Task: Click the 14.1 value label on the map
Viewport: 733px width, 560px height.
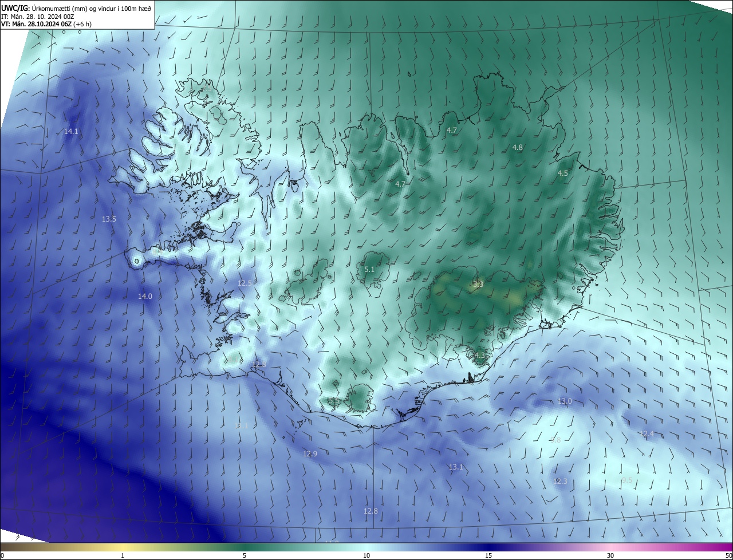Action: pyautogui.click(x=71, y=132)
